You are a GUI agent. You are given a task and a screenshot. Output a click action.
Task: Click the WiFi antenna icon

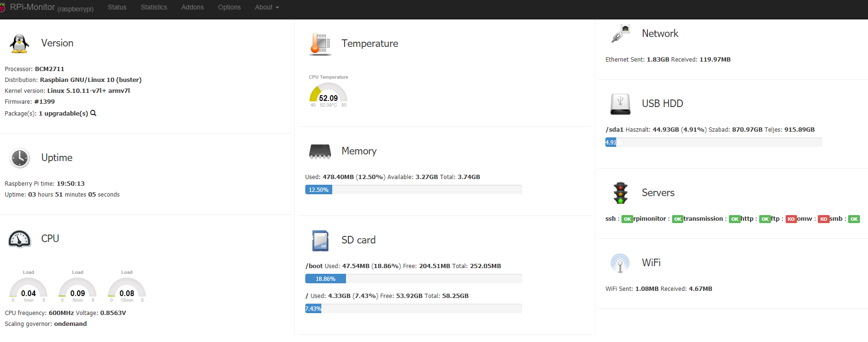click(x=620, y=263)
